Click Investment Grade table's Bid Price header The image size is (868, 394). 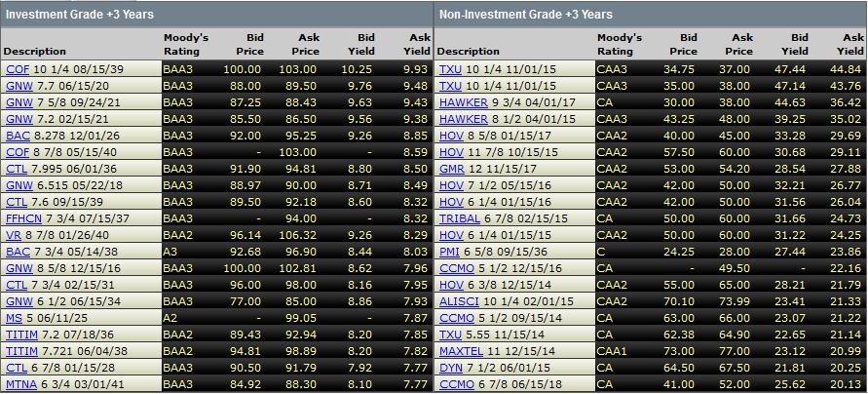coord(249,44)
